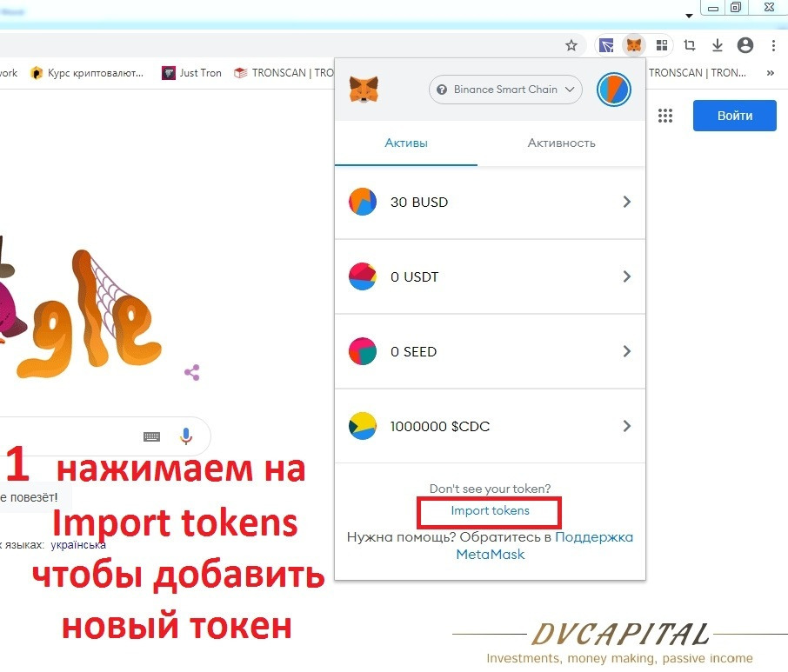The image size is (788, 672).
Task: Click the MetaMask fox extension icon
Action: [634, 46]
